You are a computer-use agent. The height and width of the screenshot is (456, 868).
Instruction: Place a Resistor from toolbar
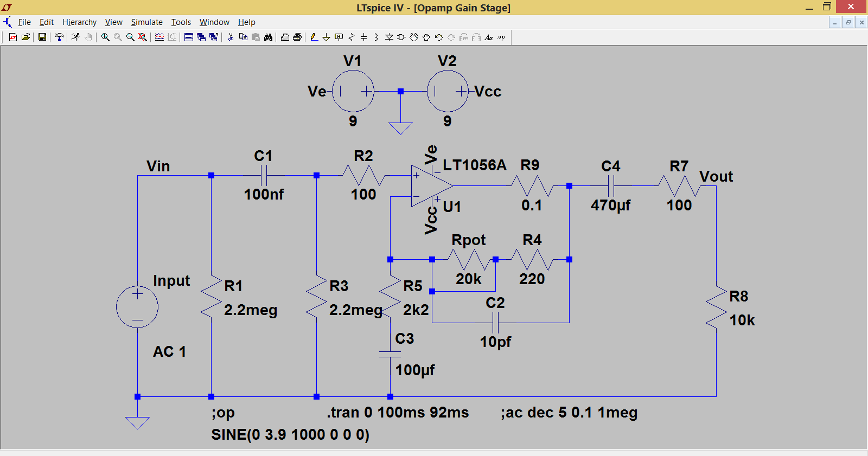(x=352, y=37)
